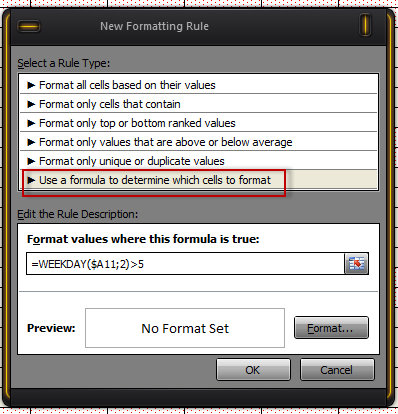Select 'Use a formula to determine which cells to format'
The height and width of the screenshot is (414, 398).
[x=198, y=180]
